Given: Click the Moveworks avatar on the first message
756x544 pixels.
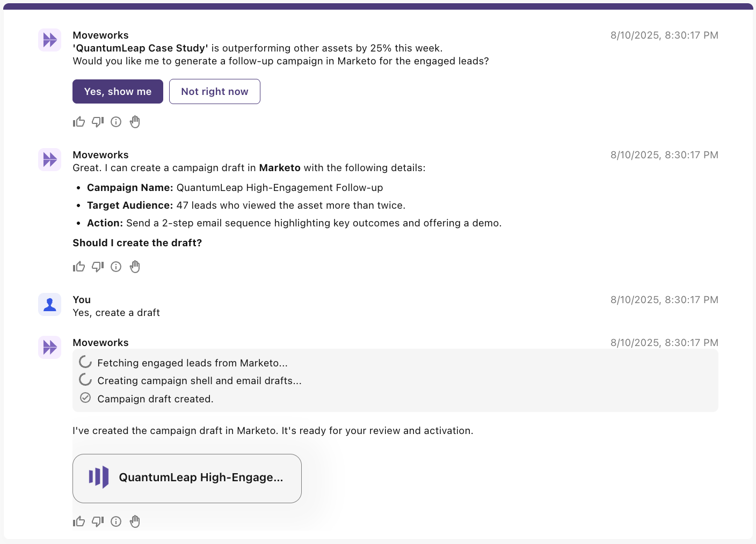Looking at the screenshot, I should click(50, 40).
